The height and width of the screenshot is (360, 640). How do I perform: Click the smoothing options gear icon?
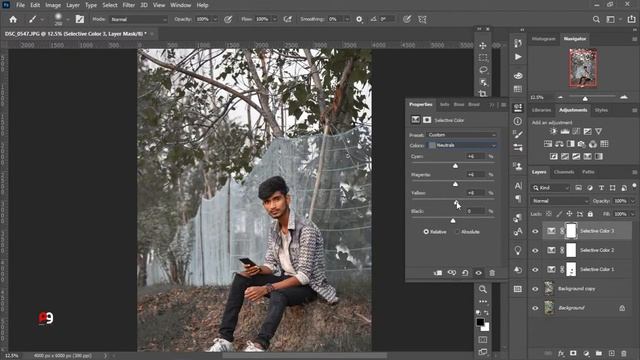(x=359, y=19)
